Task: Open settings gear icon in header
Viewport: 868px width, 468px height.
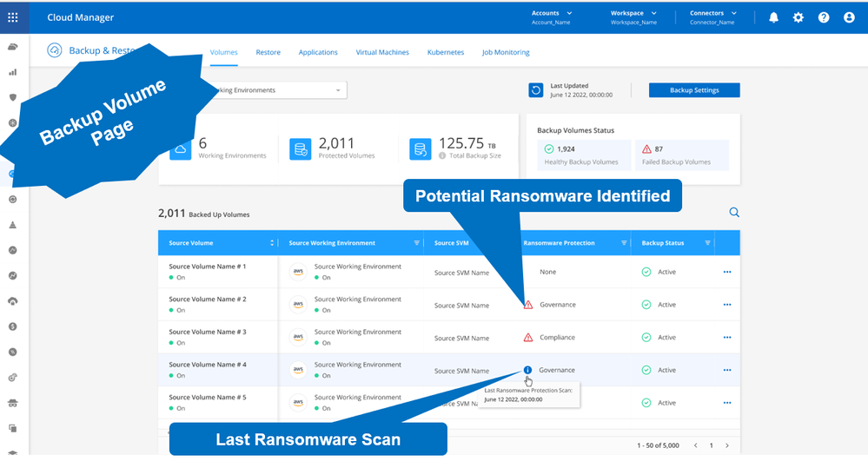Action: (x=798, y=17)
